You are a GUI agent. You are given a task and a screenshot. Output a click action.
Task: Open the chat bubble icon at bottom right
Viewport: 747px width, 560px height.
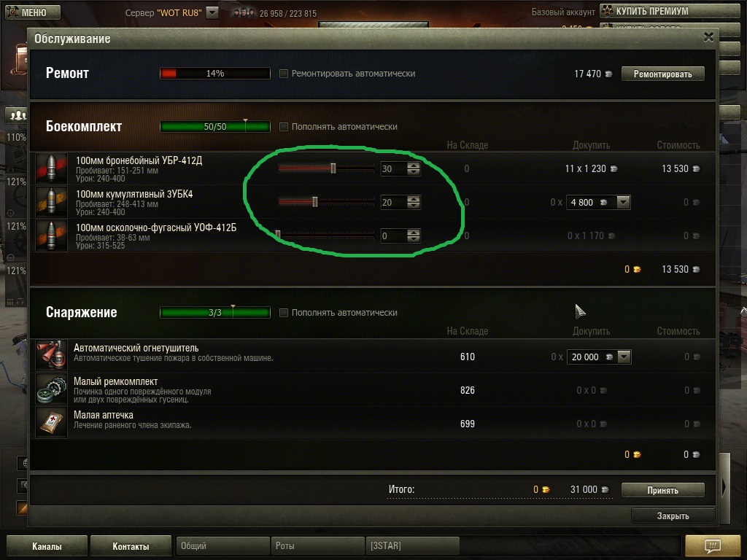click(x=713, y=545)
